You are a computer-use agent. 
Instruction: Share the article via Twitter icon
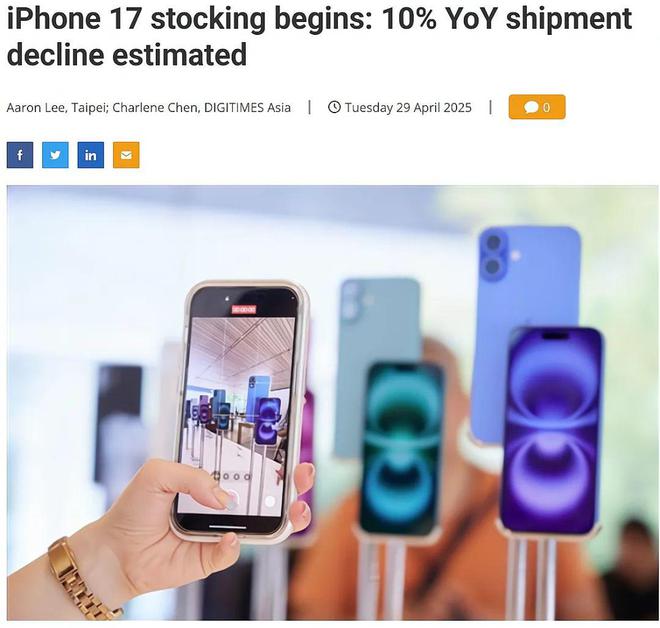point(55,155)
